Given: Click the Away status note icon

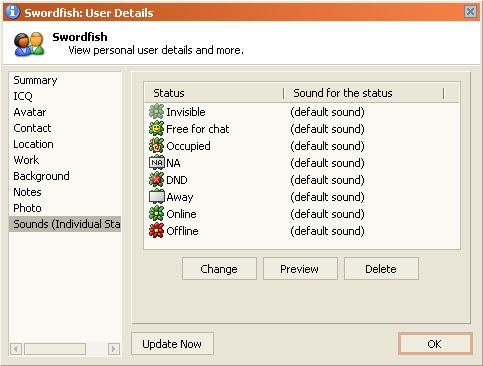Looking at the screenshot, I should 156,197.
